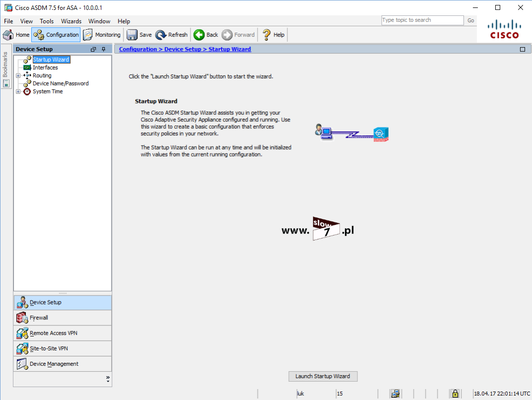The width and height of the screenshot is (532, 400).
Task: Click the Remote Access VPN icon
Action: tap(22, 333)
